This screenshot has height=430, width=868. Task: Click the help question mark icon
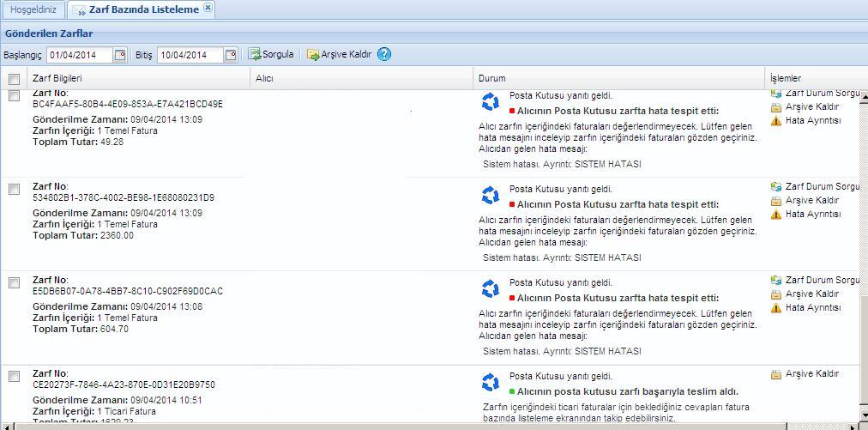coord(384,54)
